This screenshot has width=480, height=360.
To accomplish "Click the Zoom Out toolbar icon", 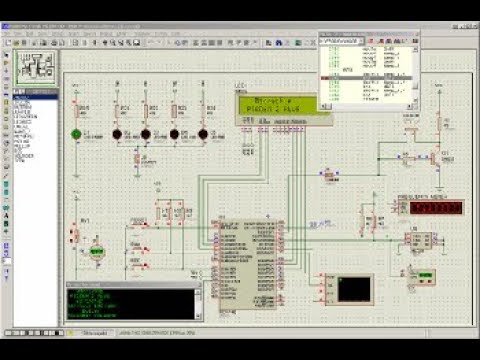I will 121,43.
